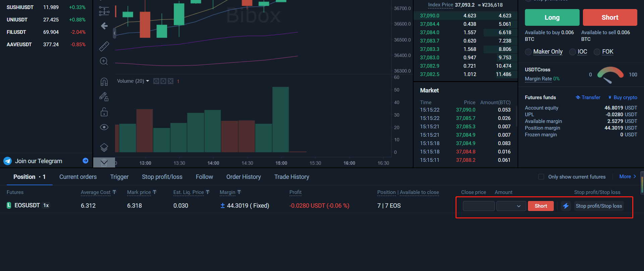Click the lightning flash close icon

(566, 206)
